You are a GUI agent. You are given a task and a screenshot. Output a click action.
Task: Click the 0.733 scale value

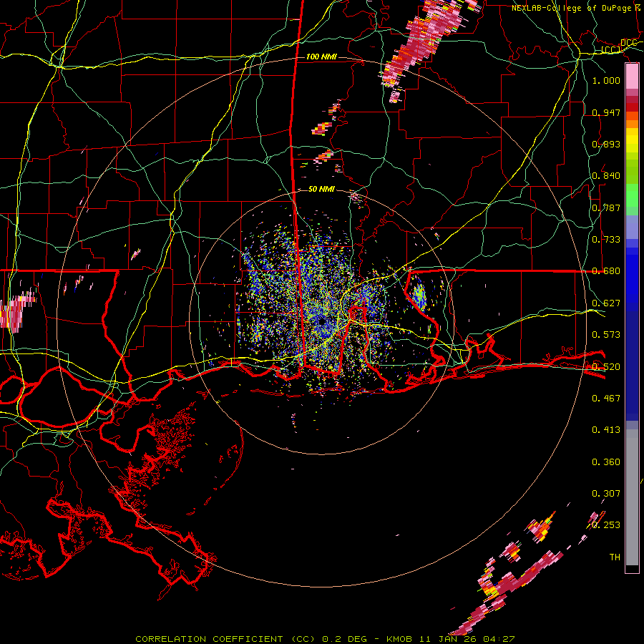(606, 240)
